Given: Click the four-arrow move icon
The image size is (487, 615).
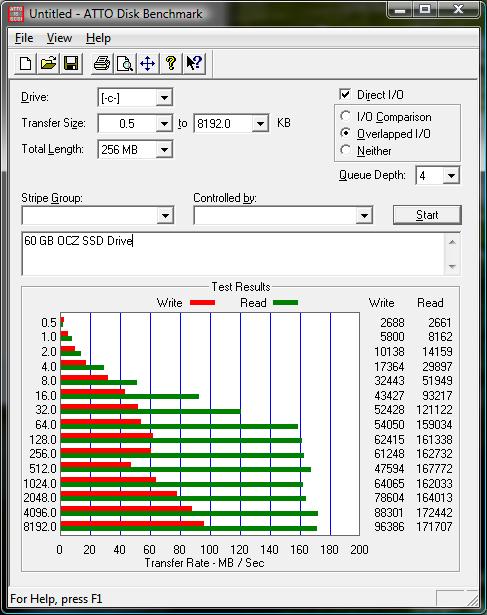Looking at the screenshot, I should click(x=147, y=63).
